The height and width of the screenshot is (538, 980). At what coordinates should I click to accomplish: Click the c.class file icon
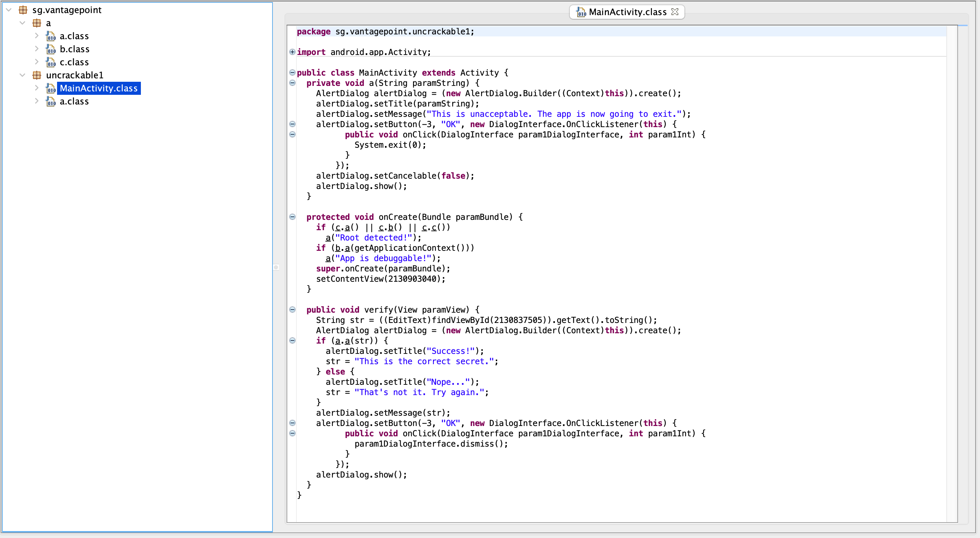tap(51, 62)
